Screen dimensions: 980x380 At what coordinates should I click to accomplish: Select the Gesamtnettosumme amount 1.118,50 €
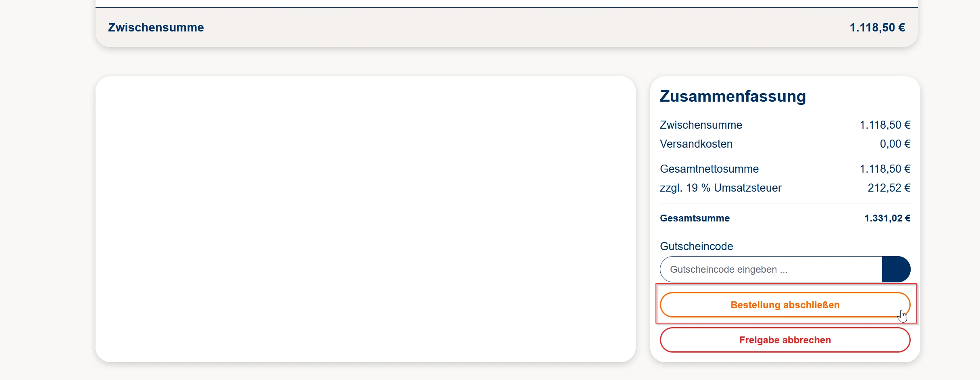pos(884,169)
